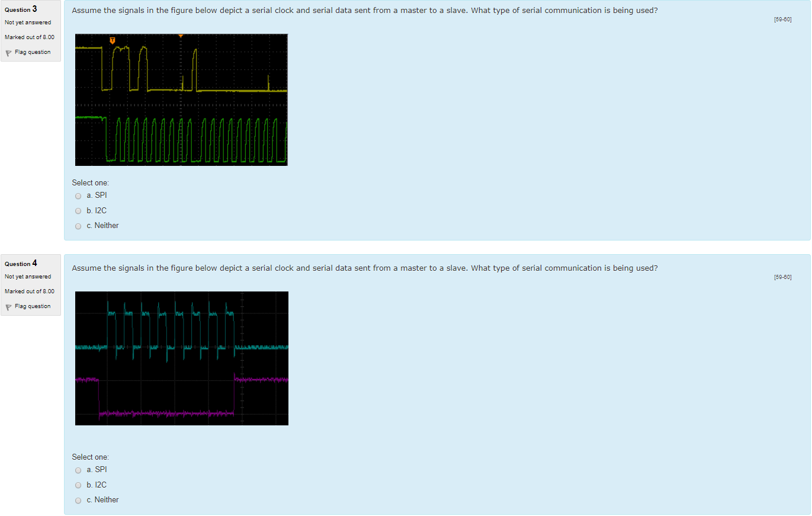Screen dimensions: 812x516
Task: Click the 'Question 4' heading
Action: point(20,263)
